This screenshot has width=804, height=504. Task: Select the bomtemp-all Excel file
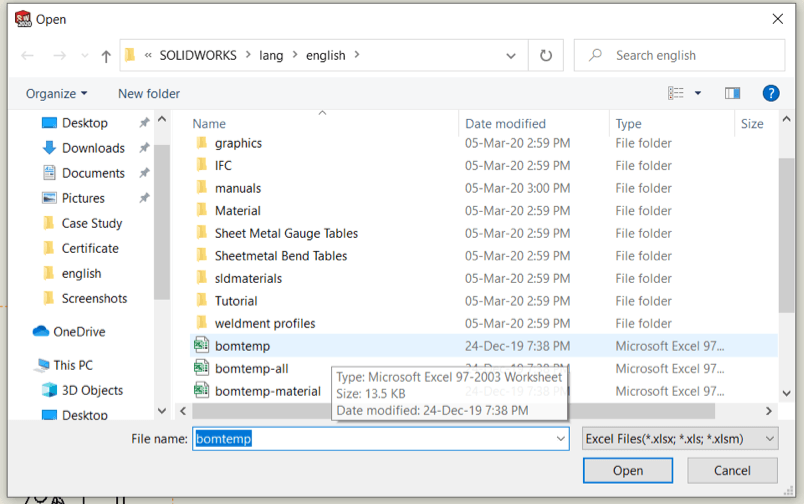(251, 369)
